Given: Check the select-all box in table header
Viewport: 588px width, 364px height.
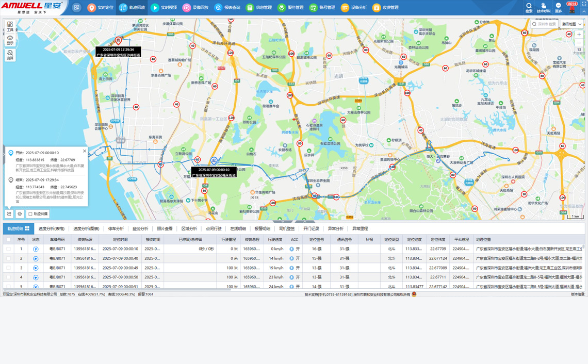Looking at the screenshot, I should point(8,239).
